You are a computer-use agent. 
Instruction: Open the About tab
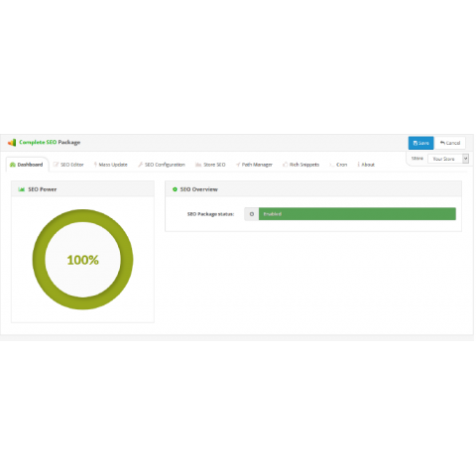366,165
